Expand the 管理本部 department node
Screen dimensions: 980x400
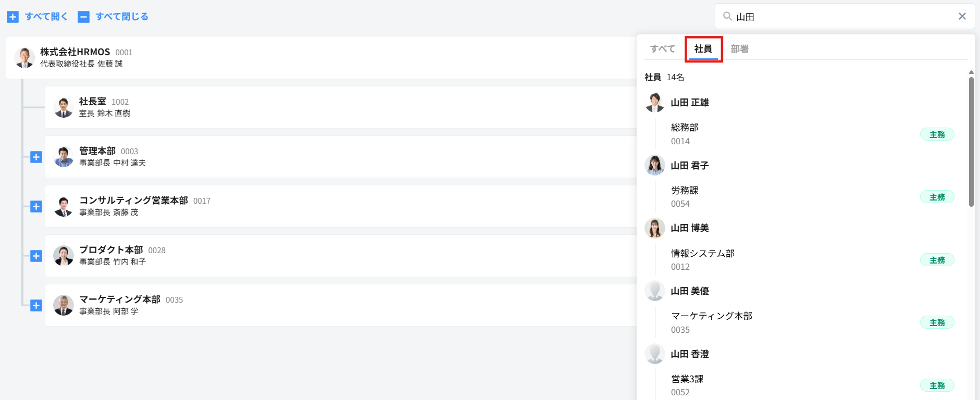coord(36,157)
